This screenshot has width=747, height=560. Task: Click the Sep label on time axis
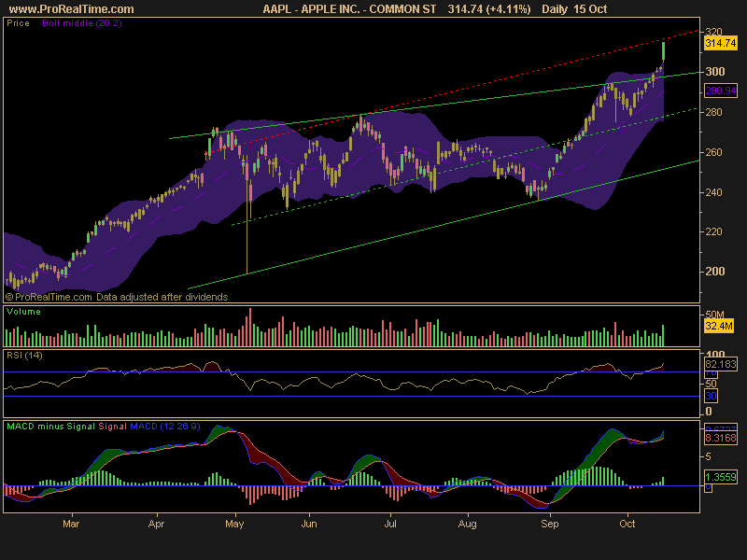[550, 524]
